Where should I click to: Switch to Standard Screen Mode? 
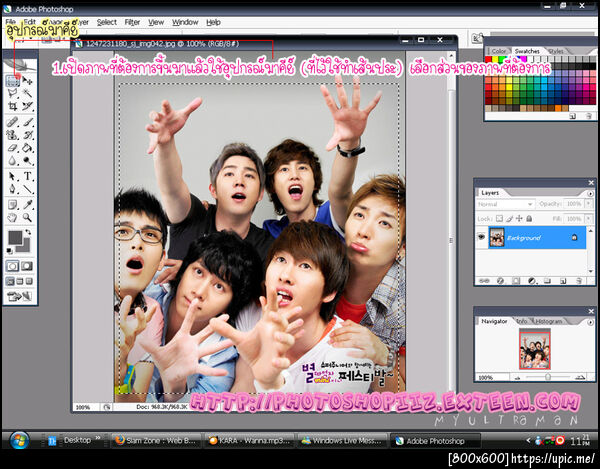coord(10,282)
